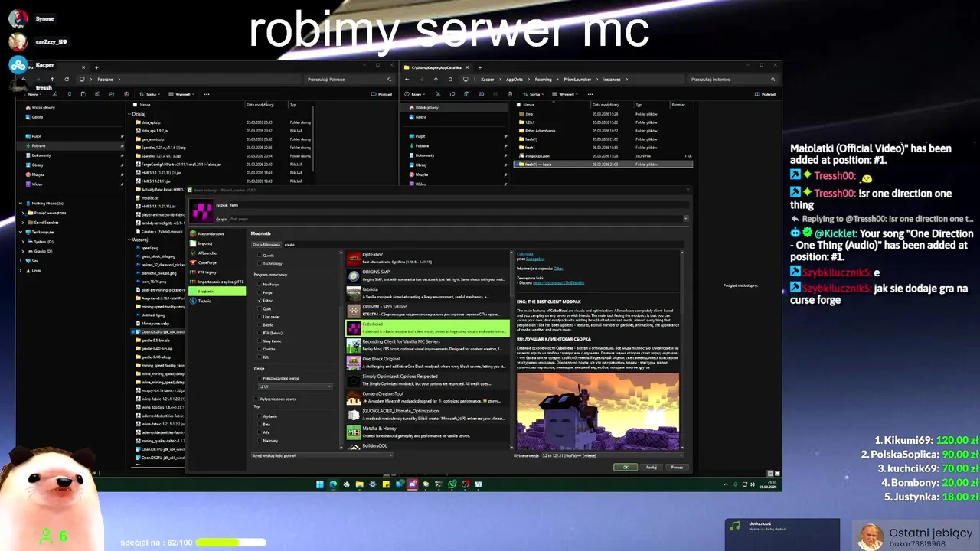Image resolution: width=980 pixels, height=551 pixels.
Task: Open Niestandardowe page in sidebar
Action: click(217, 233)
